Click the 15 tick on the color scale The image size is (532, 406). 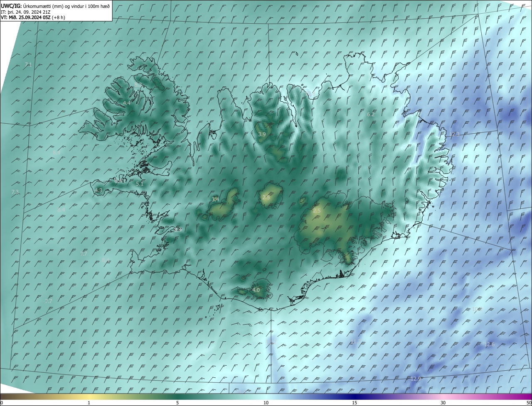coord(355,403)
